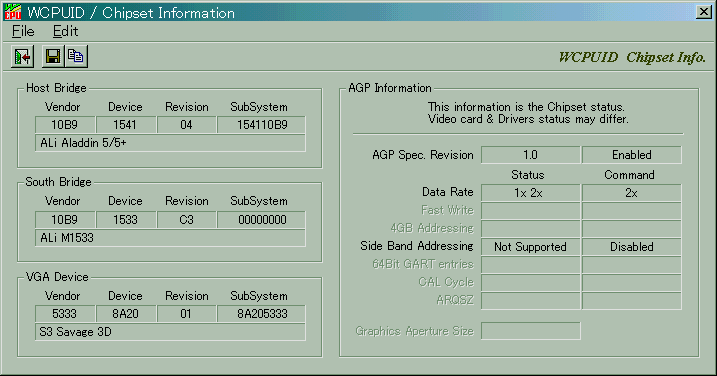Viewport: 717px width, 376px height.
Task: Click the S3 Savage 3D name field
Action: pos(170,332)
